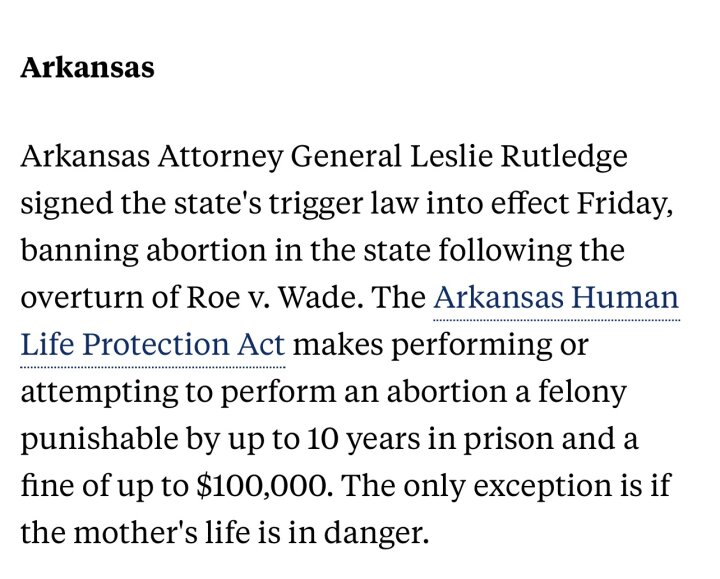Click the '$100,000' fine amount

click(263, 486)
